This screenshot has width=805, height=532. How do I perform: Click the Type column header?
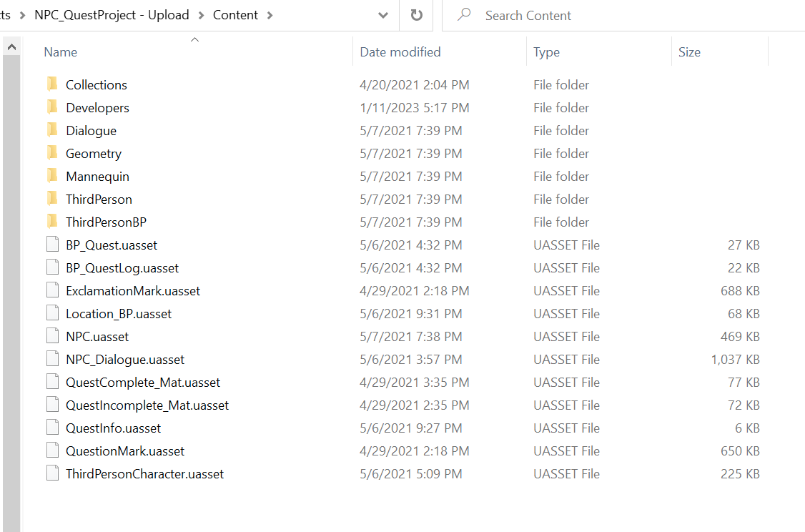(x=547, y=52)
